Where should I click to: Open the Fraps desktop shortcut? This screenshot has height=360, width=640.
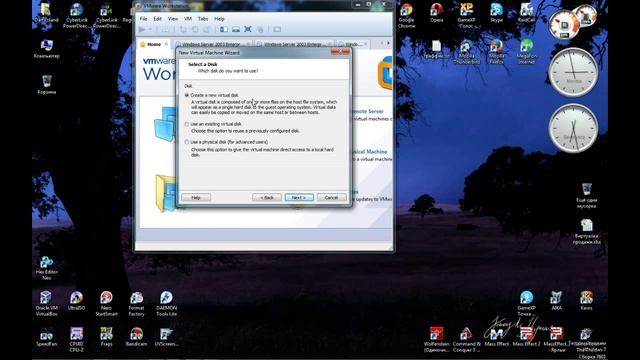[106, 337]
